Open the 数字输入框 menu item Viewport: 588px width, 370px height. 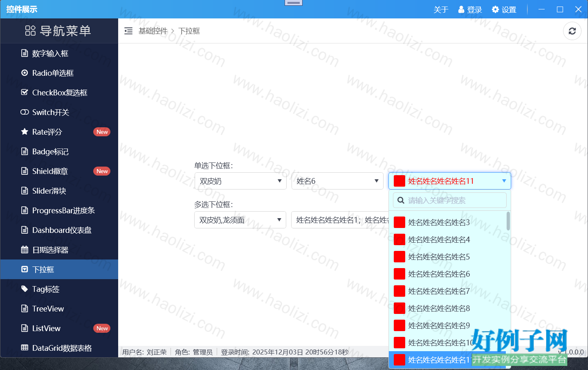[x=59, y=53]
